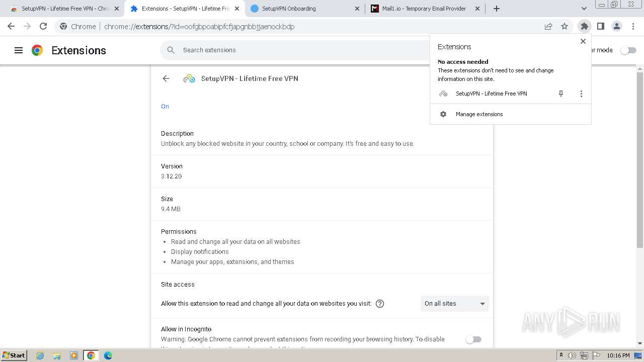
Task: Click 'Manage your apps, extensions, and themes'
Action: [x=232, y=262]
